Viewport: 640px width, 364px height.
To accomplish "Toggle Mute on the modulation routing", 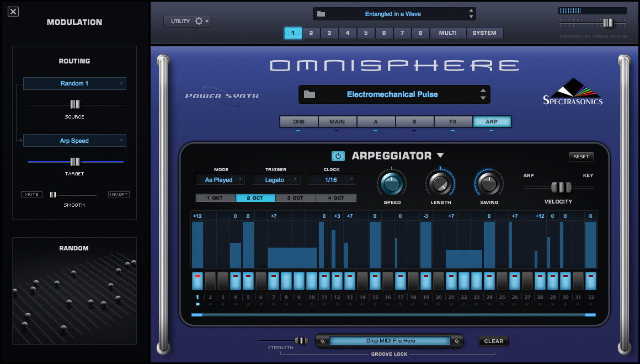I will [31, 194].
